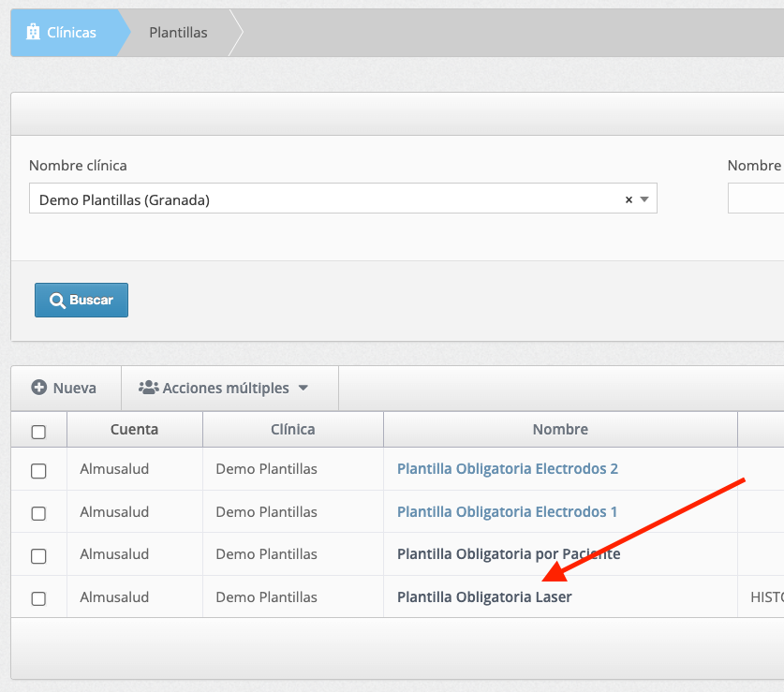
Task: Expand the Nombre clínica dropdown arrow
Action: 644,199
